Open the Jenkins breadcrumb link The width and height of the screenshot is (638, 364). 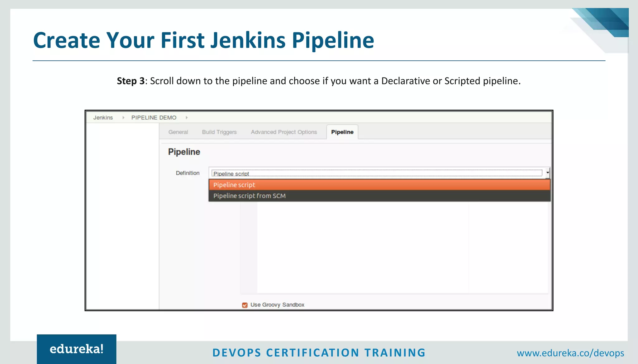point(103,118)
